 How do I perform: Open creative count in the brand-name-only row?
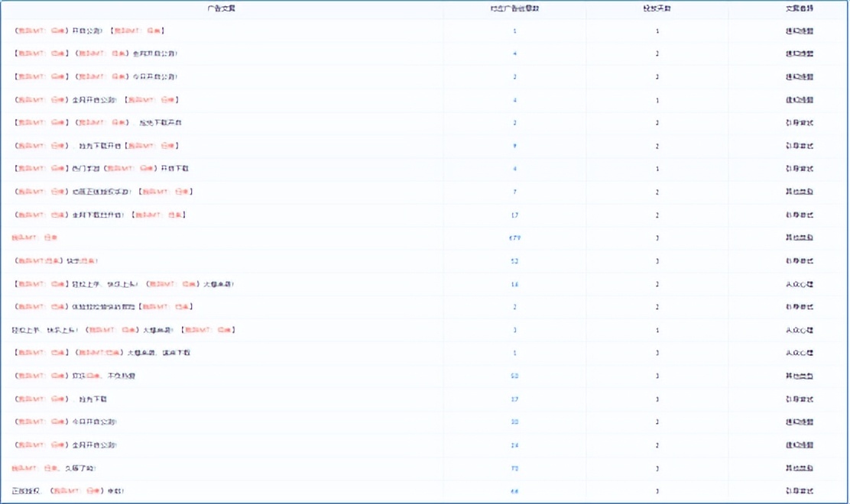tap(514, 237)
